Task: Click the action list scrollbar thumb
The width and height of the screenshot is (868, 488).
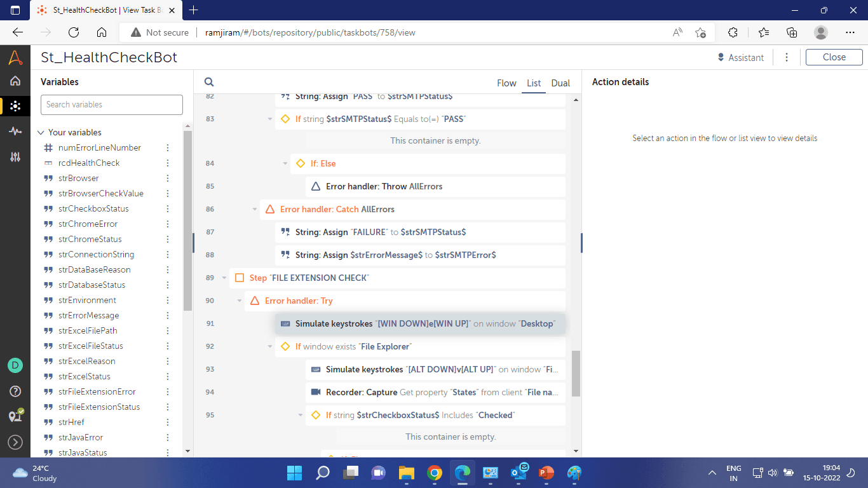Action: click(x=576, y=374)
